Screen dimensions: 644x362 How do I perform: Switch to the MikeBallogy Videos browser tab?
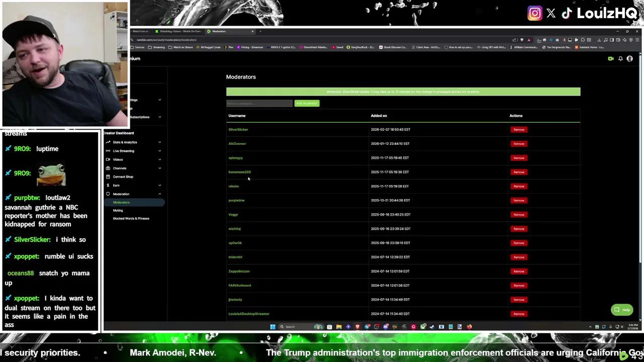pyautogui.click(x=178, y=31)
